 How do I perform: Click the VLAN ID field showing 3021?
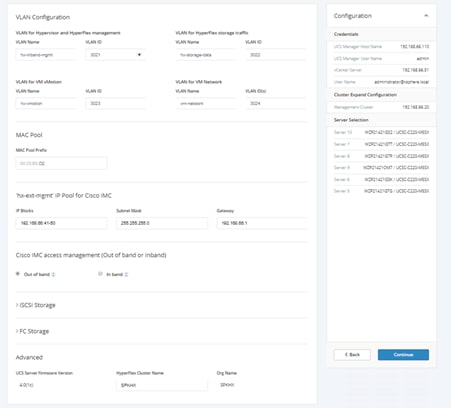tap(115, 55)
